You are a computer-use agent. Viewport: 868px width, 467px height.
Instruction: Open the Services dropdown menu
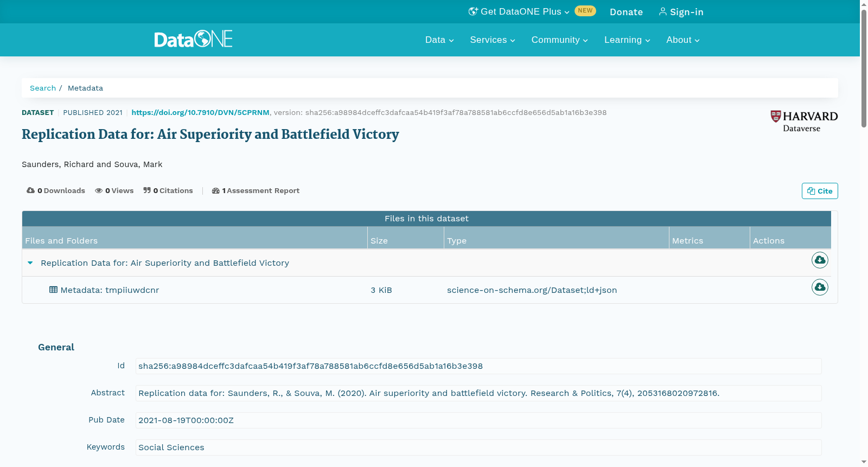point(493,40)
